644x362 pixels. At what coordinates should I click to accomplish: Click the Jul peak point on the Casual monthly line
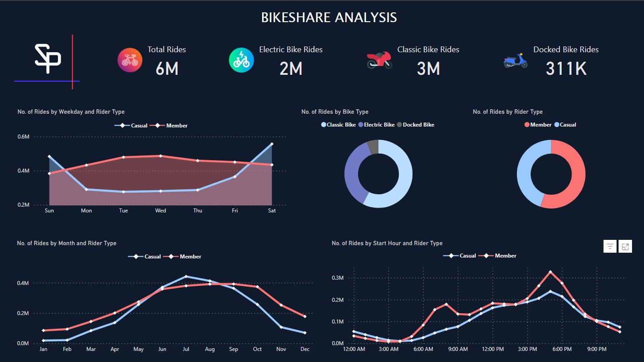pyautogui.click(x=186, y=276)
